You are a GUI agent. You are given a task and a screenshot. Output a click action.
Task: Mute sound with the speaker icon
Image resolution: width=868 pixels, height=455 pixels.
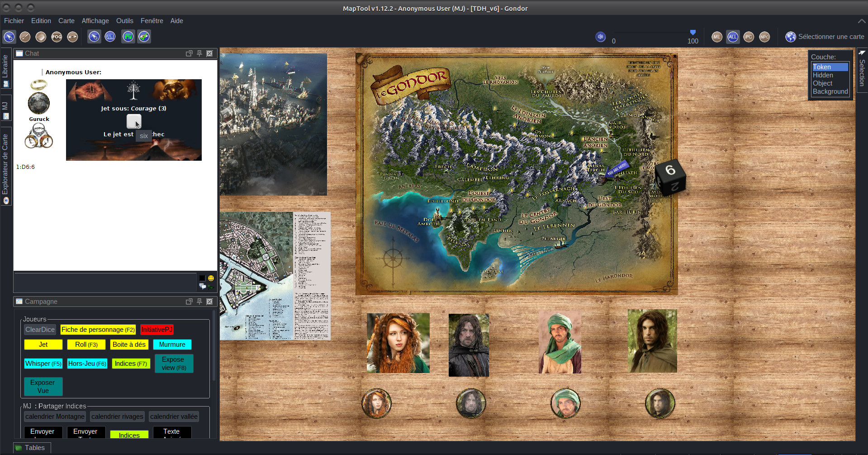coord(600,37)
